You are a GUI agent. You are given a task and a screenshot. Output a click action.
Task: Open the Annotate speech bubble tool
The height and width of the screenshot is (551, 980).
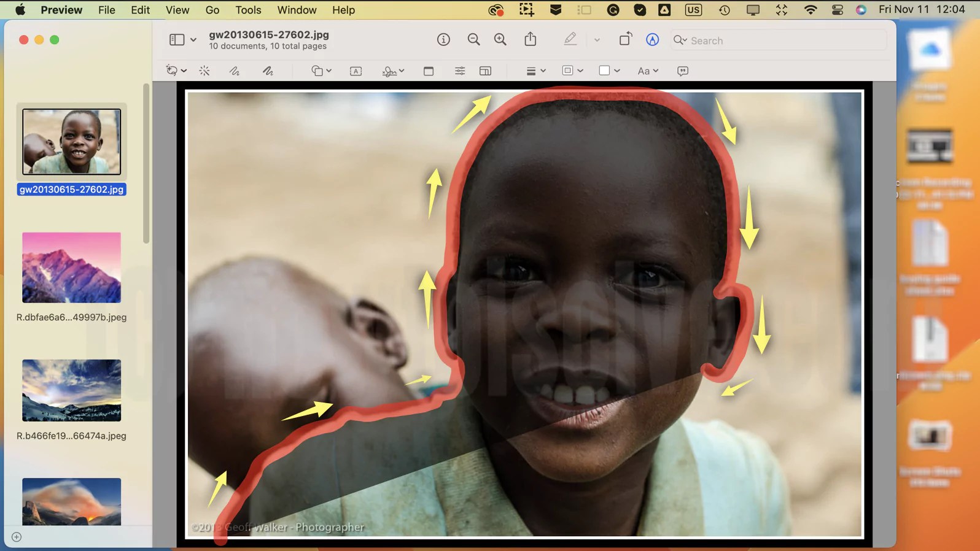683,71
